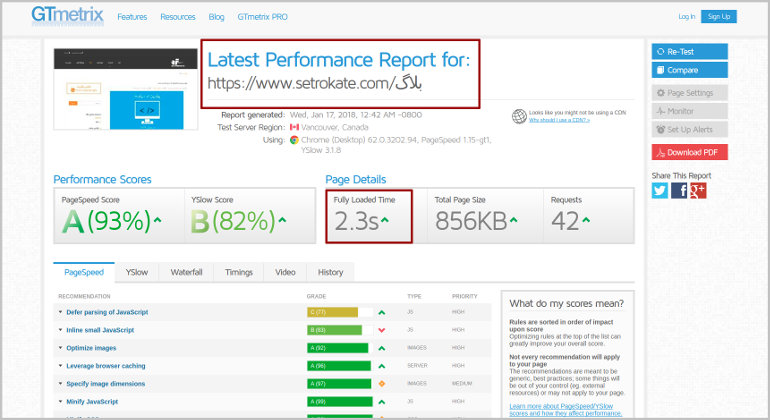Click the Monitor button
The image size is (770, 420).
point(689,112)
